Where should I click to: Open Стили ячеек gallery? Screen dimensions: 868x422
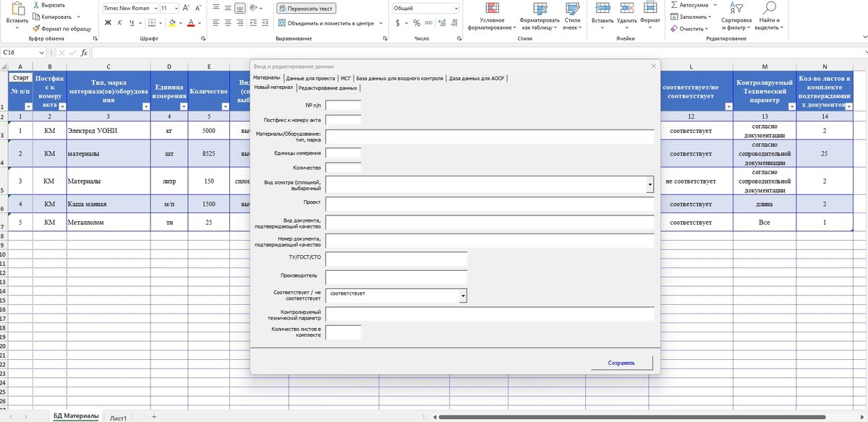point(572,17)
